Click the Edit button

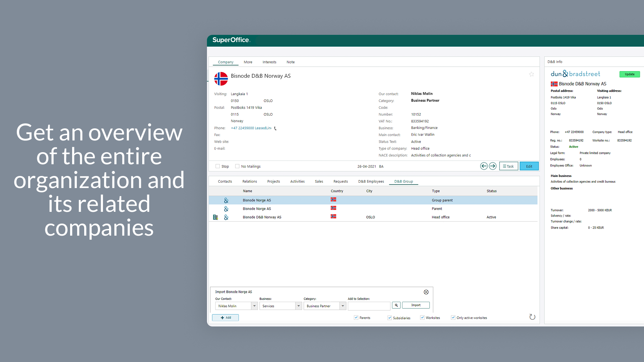click(529, 166)
